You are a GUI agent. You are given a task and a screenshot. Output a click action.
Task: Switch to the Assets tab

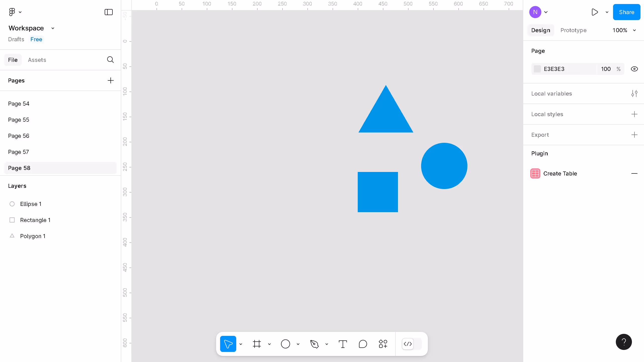pos(37,60)
